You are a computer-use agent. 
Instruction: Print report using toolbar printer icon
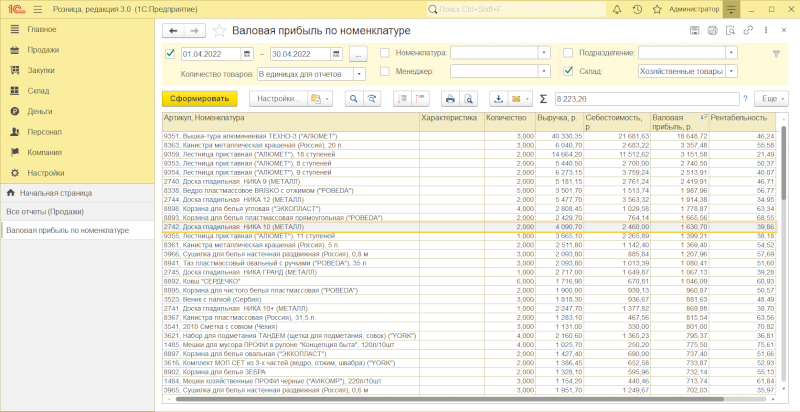[451, 99]
